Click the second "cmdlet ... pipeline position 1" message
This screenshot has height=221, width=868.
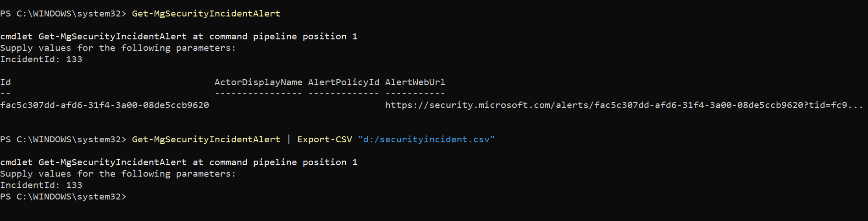click(x=178, y=162)
